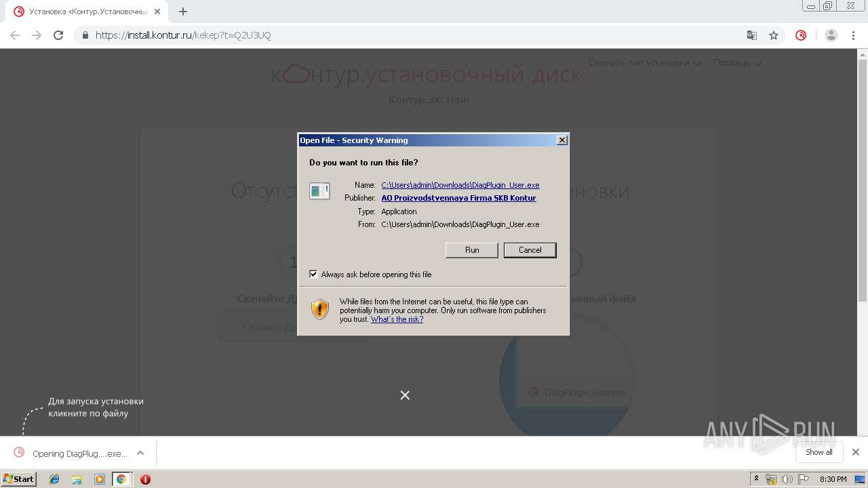Show hidden system tray icons
This screenshot has height=488, width=868.
tap(757, 479)
